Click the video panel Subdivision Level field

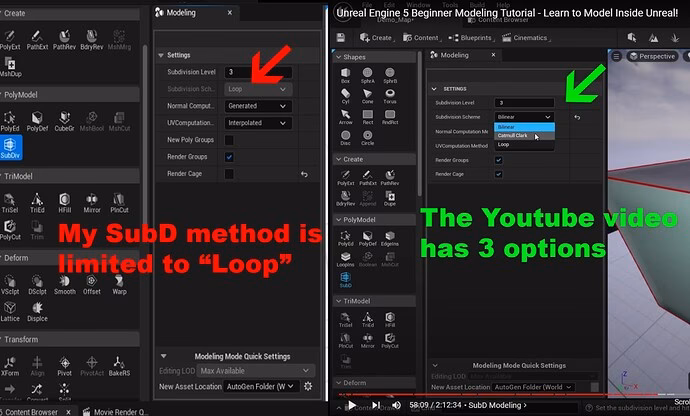click(x=524, y=103)
